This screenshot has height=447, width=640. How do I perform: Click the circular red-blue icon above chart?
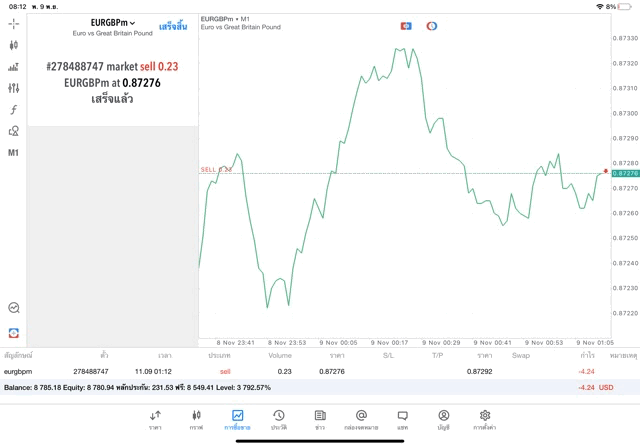coord(431,26)
